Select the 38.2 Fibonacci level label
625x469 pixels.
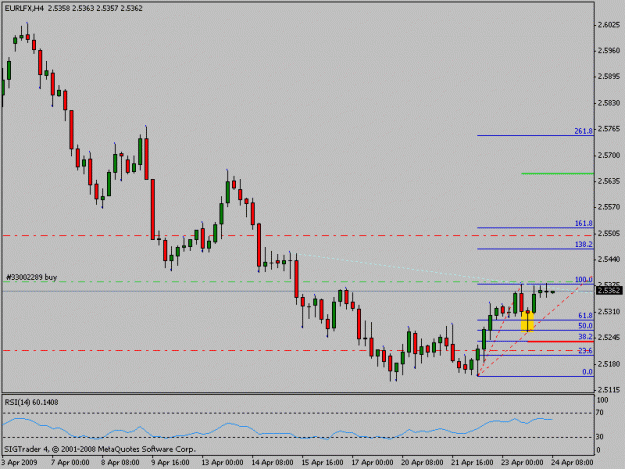point(586,337)
